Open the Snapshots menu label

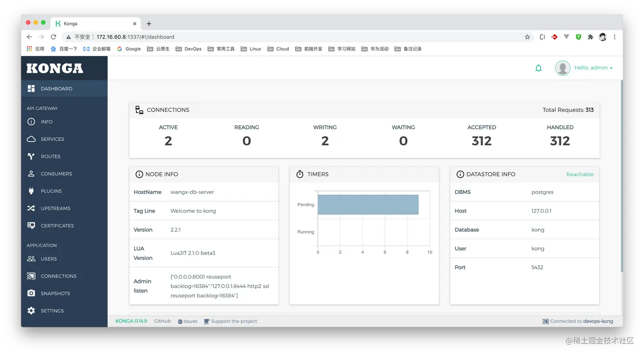tap(55, 293)
